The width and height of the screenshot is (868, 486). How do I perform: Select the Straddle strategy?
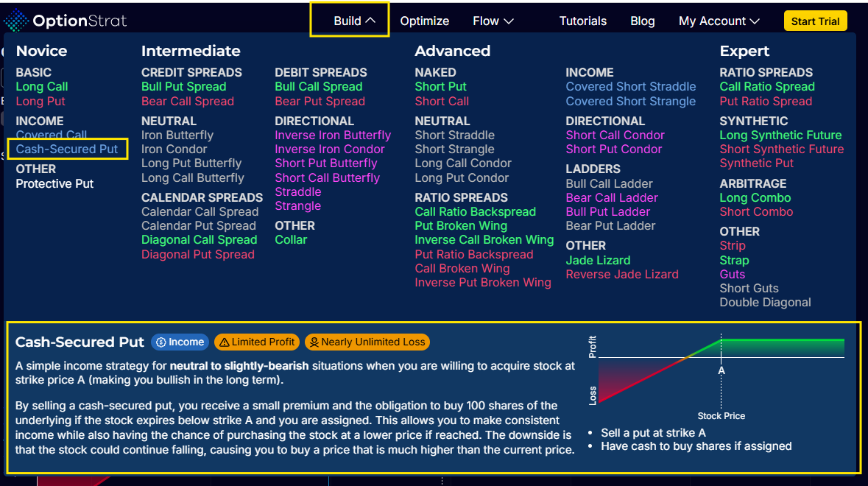tap(298, 191)
